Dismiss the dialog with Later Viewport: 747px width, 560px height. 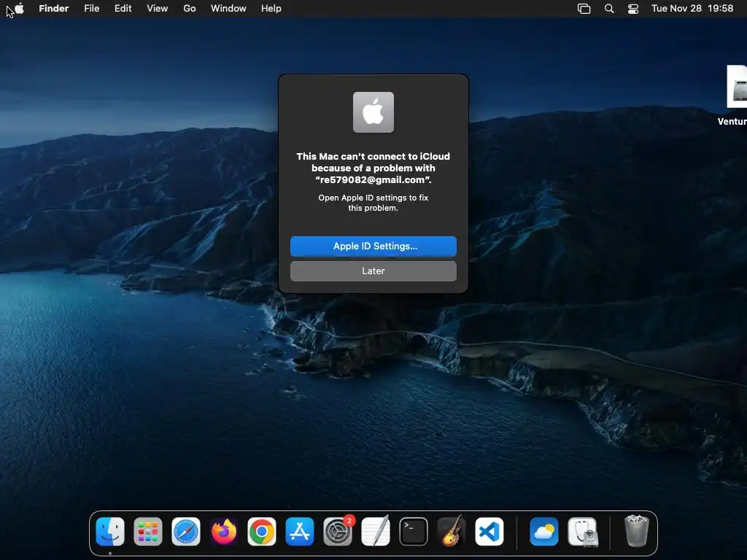click(373, 271)
